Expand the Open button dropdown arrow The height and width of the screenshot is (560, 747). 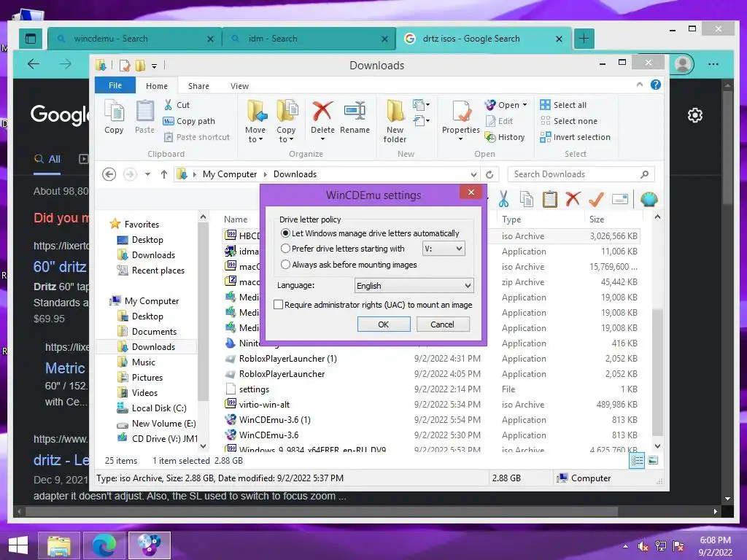coord(525,105)
